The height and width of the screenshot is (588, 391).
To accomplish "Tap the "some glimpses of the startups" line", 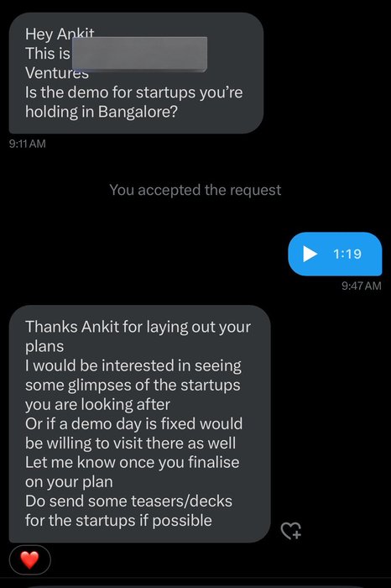I will [133, 385].
